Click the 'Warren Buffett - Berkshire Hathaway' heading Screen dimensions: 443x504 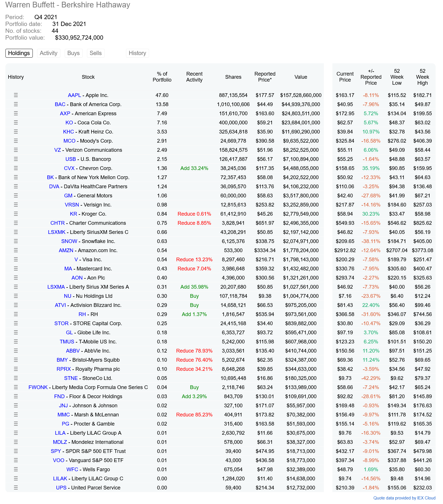pyautogui.click(x=68, y=5)
